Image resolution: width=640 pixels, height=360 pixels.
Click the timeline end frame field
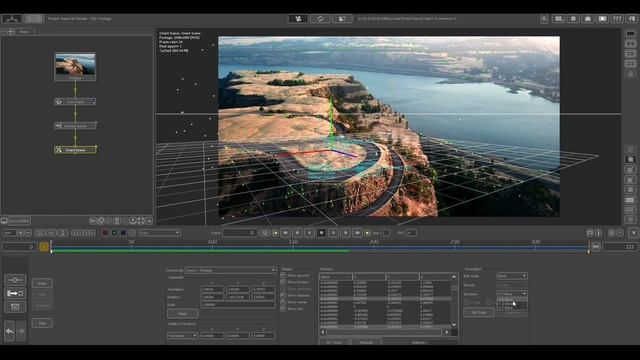620,247
